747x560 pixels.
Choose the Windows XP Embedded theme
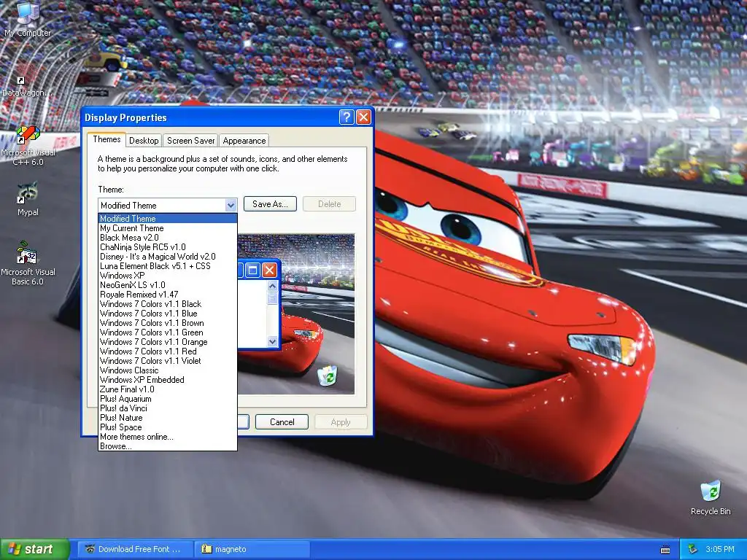pyautogui.click(x=168, y=380)
